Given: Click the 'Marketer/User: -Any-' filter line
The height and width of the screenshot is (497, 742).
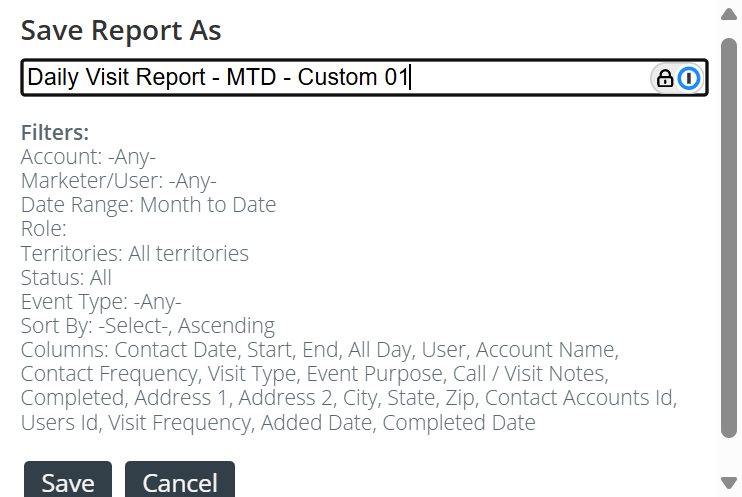Looking at the screenshot, I should (118, 181).
